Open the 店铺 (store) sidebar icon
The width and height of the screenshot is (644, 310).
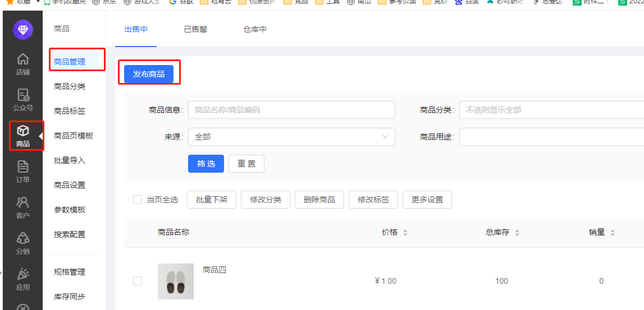click(x=22, y=63)
